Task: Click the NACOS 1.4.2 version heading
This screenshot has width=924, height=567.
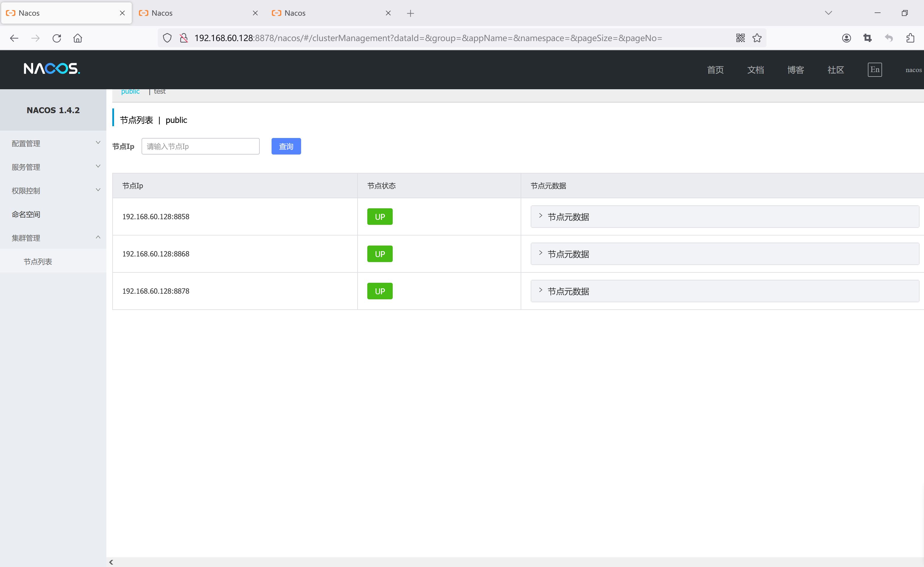Action: pyautogui.click(x=53, y=110)
